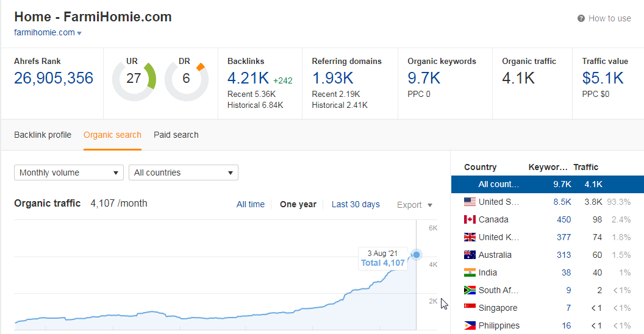Click the United States flag icon
Image resolution: width=644 pixels, height=334 pixels.
coord(470,202)
